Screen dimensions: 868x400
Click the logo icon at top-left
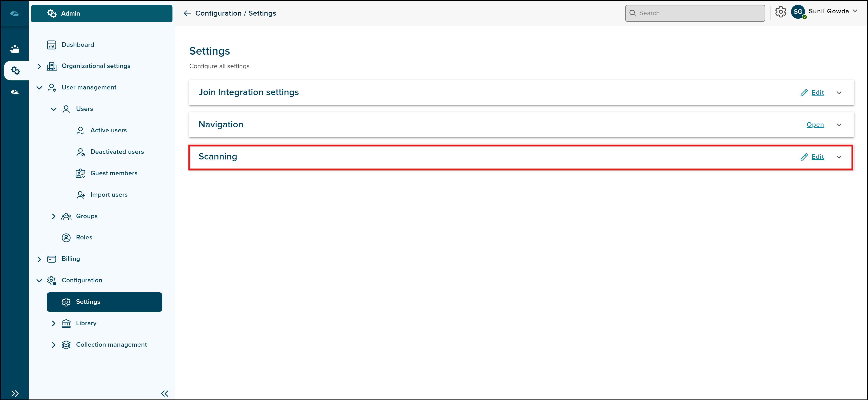click(14, 14)
